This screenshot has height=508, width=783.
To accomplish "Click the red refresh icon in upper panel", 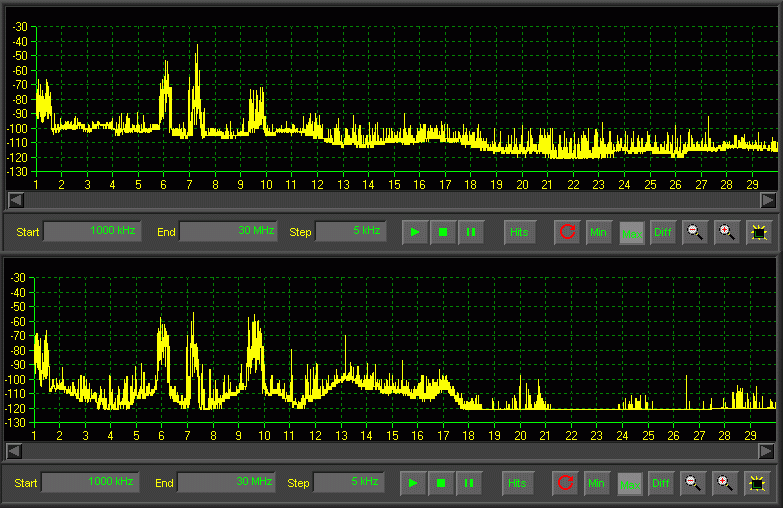I will point(568,232).
